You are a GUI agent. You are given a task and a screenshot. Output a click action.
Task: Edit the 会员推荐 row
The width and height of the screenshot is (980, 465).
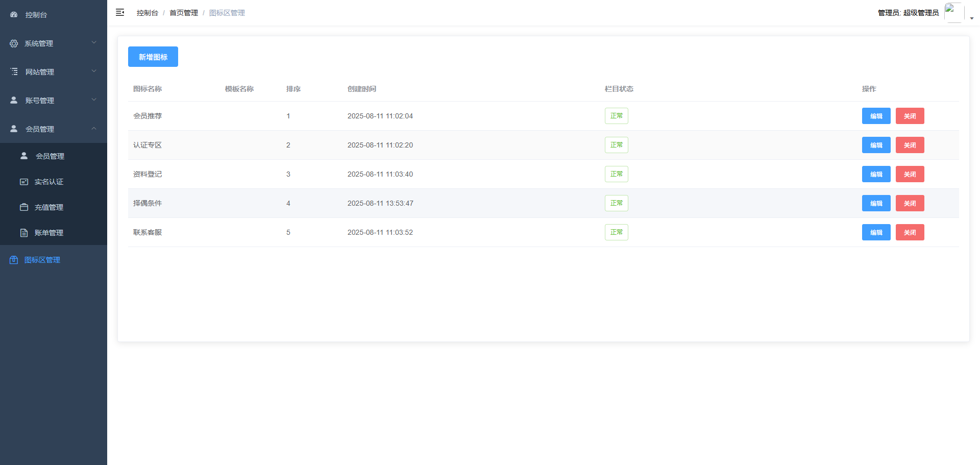[876, 116]
